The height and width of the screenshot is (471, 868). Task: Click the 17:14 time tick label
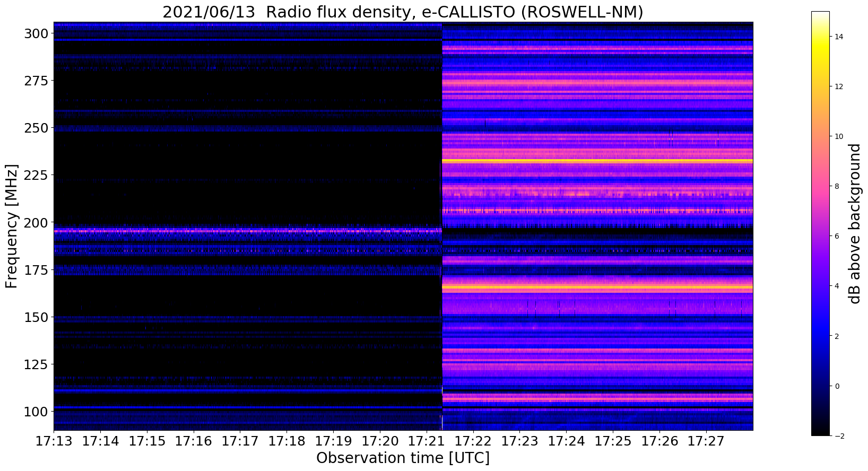pyautogui.click(x=100, y=441)
